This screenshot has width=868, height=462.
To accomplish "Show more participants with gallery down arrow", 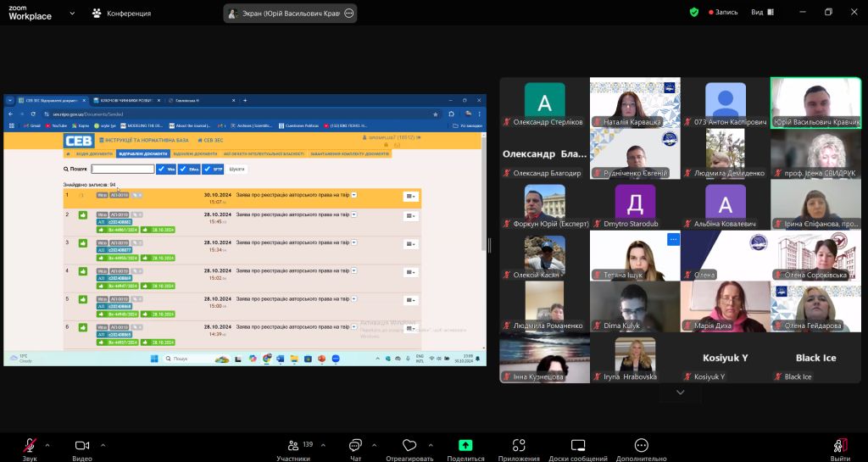I will point(681,392).
